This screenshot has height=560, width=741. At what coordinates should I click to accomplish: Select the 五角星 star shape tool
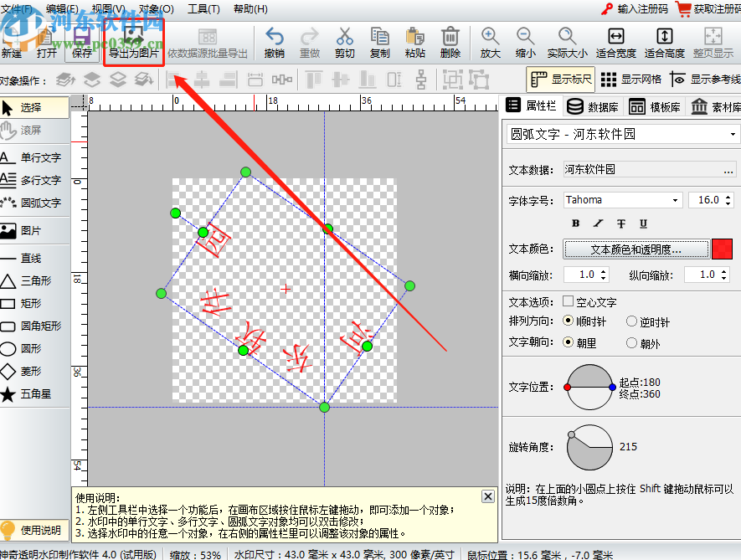(31, 394)
